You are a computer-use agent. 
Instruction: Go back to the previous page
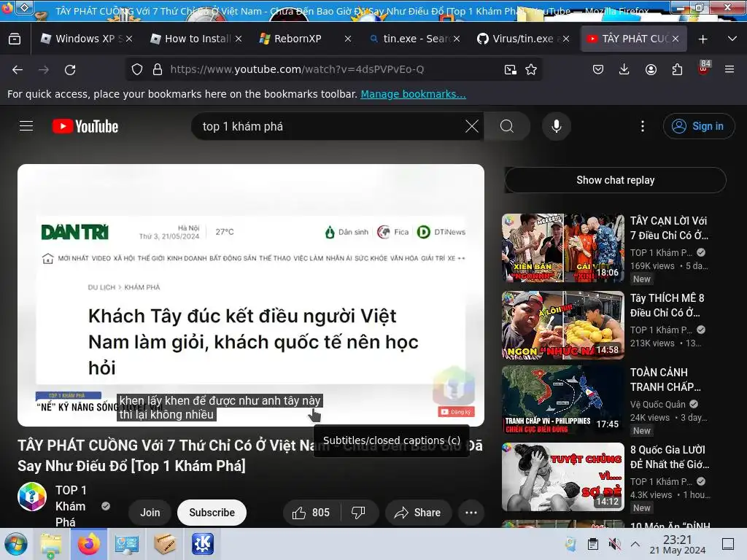tap(18, 69)
